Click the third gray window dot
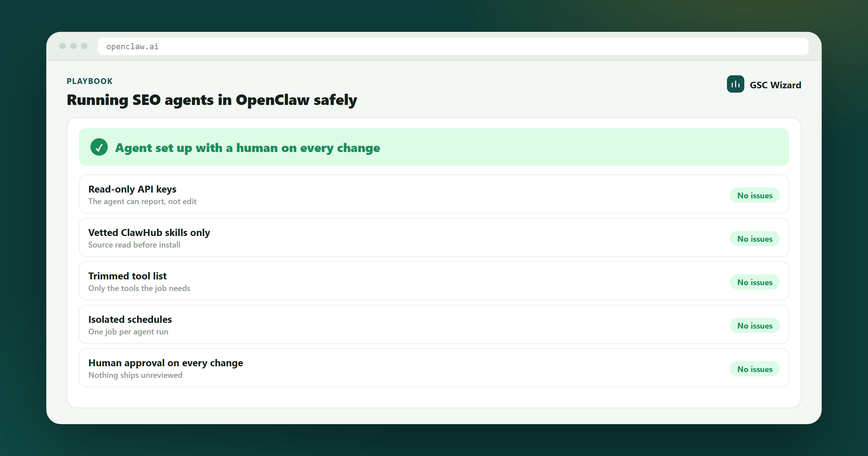This screenshot has height=456, width=868. 84,46
